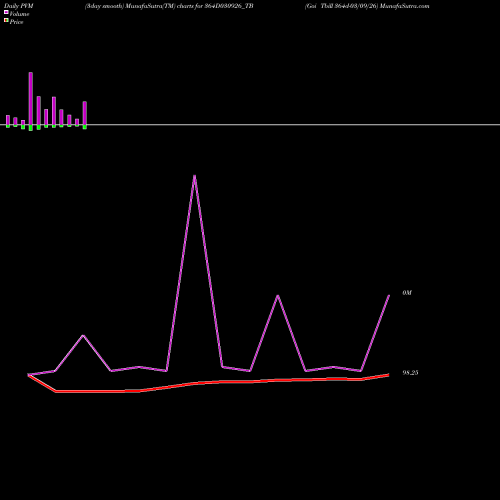500x500 pixels.
Task: Click the highest peak of the magenta line
Action: coord(194,176)
